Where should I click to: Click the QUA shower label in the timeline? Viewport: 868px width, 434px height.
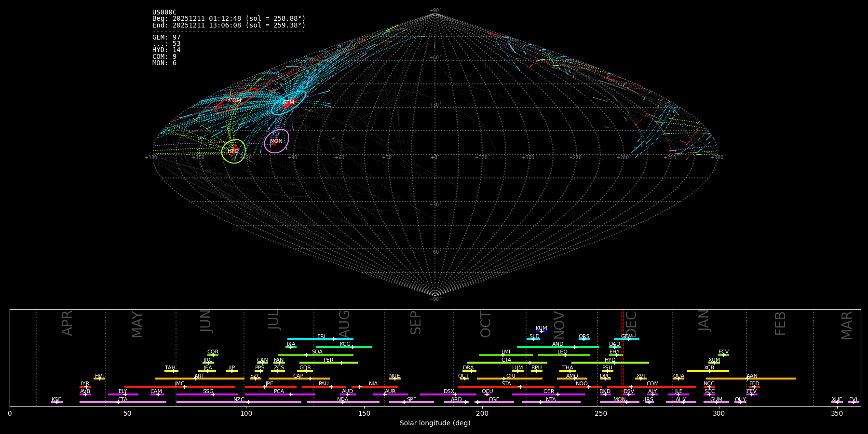[x=679, y=376]
